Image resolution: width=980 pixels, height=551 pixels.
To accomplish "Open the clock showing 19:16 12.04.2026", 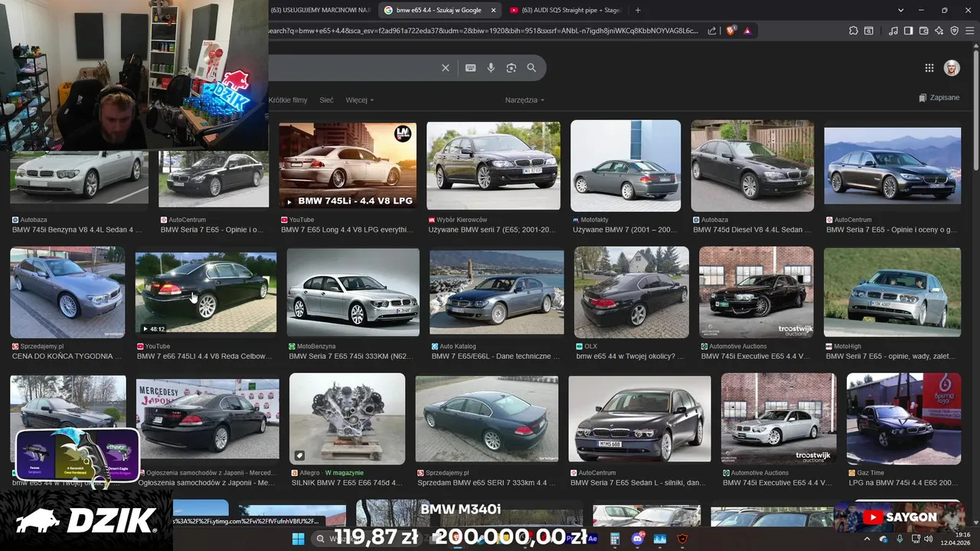I will click(957, 539).
